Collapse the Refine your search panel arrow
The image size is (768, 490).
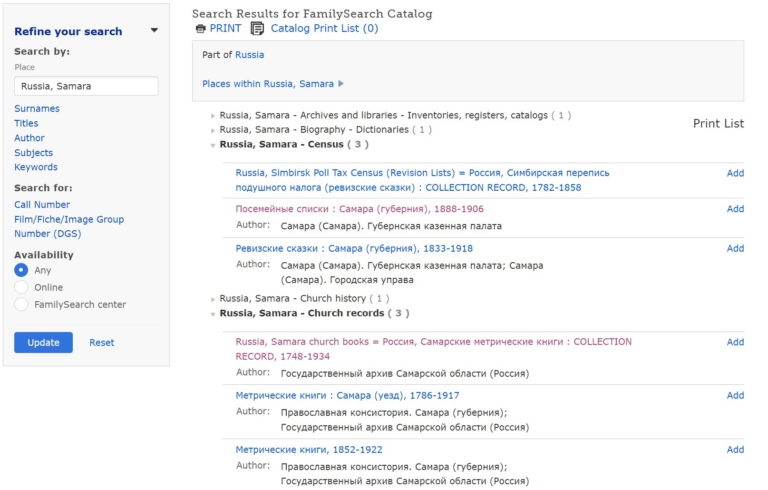click(154, 30)
